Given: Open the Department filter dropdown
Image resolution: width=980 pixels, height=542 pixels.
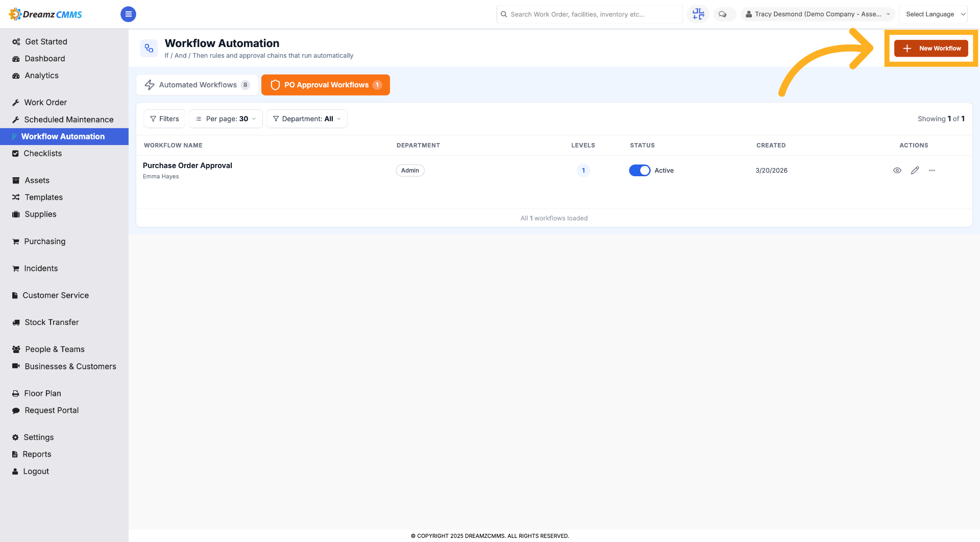Looking at the screenshot, I should (307, 119).
